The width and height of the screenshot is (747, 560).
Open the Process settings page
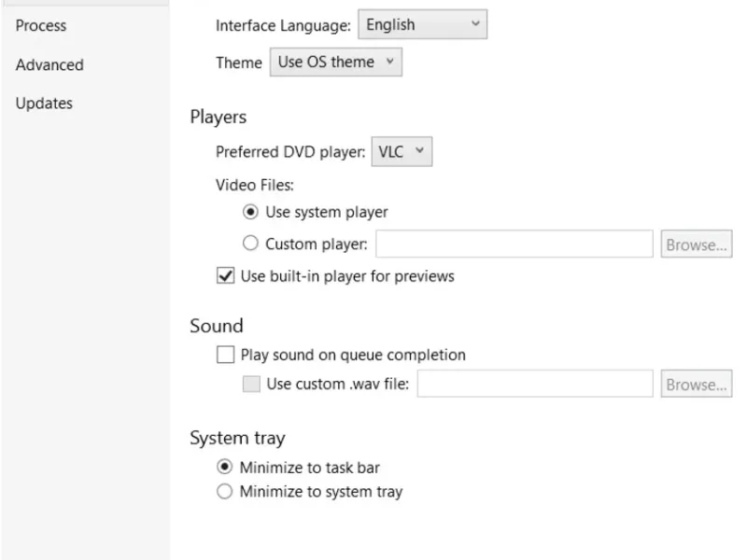point(41,26)
